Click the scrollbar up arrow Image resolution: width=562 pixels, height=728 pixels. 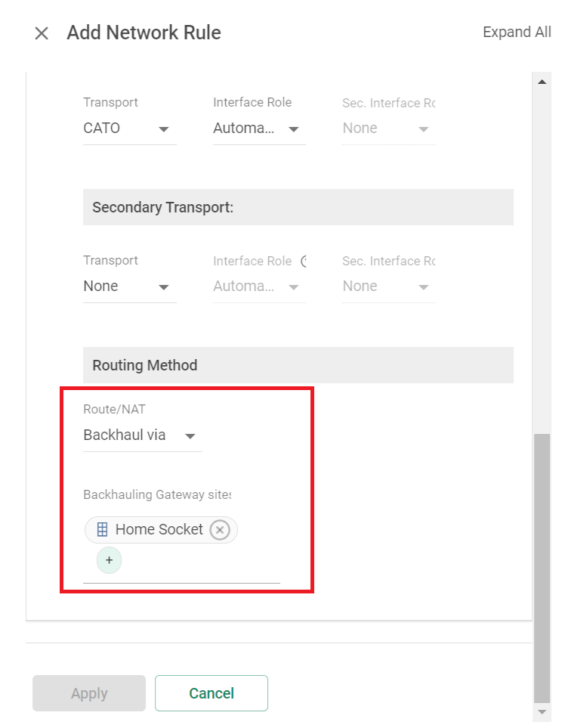point(542,82)
